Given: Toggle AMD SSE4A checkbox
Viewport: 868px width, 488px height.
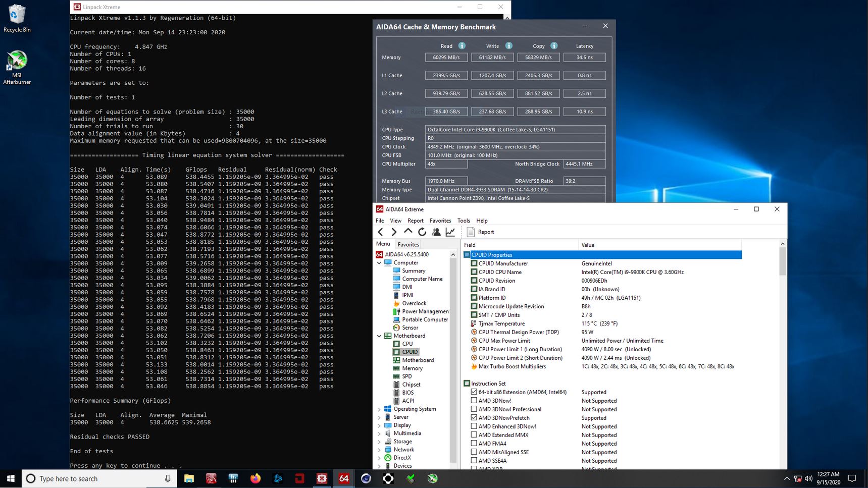Looking at the screenshot, I should point(474,460).
